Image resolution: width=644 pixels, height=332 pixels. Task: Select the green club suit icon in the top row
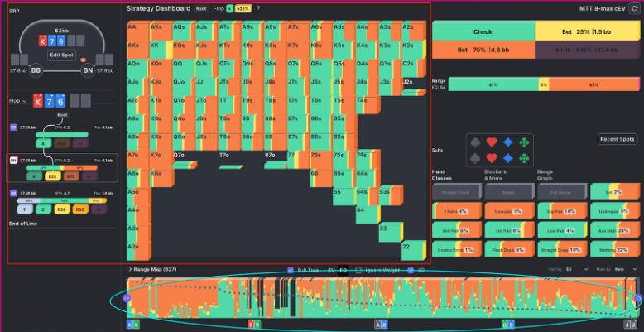coord(525,142)
